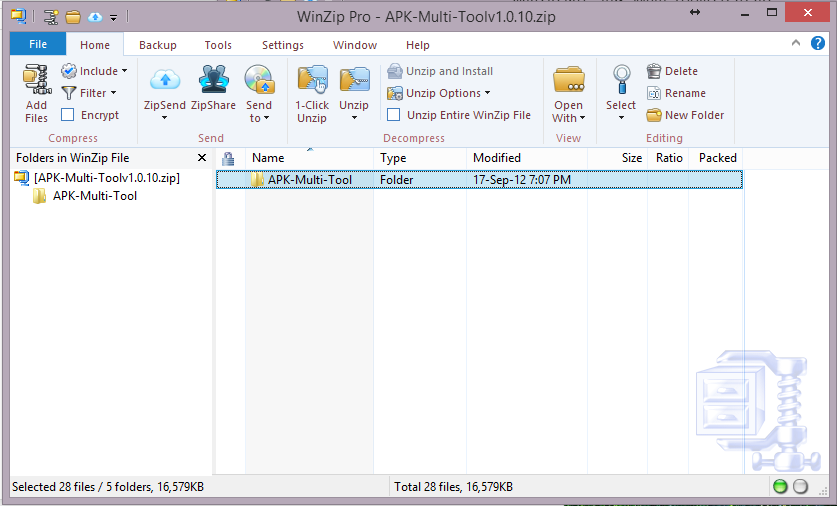Click the Open With folder icon
The width and height of the screenshot is (837, 506).
(x=568, y=80)
